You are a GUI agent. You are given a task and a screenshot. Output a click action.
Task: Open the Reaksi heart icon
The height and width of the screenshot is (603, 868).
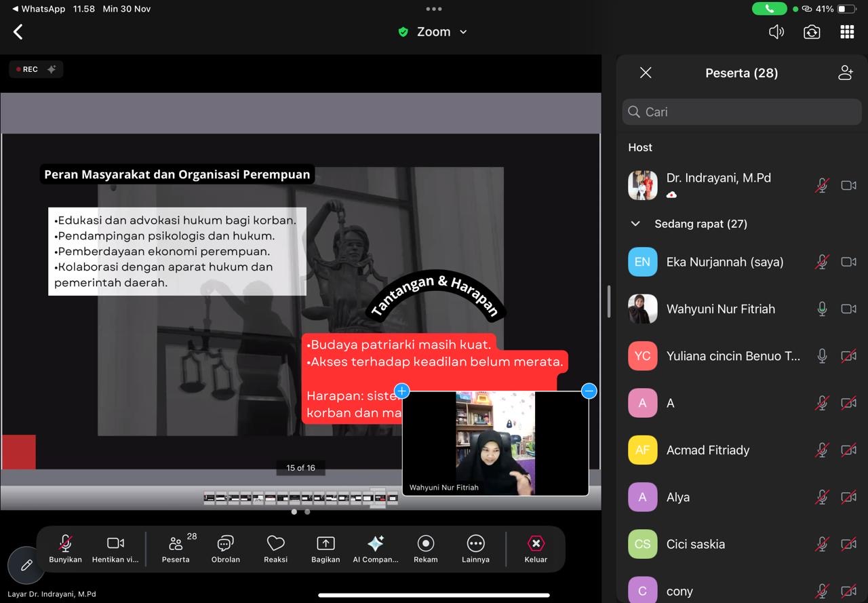pyautogui.click(x=275, y=548)
